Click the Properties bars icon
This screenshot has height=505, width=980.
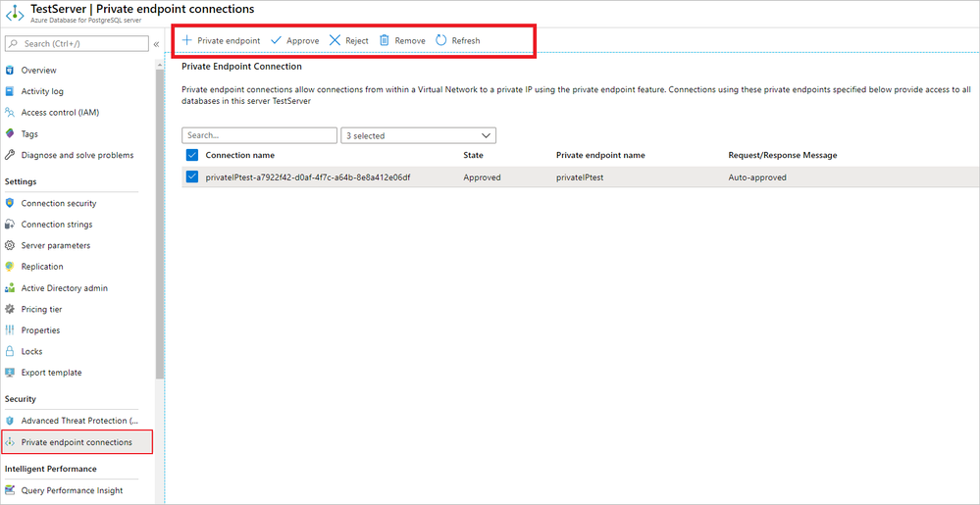[x=10, y=330]
